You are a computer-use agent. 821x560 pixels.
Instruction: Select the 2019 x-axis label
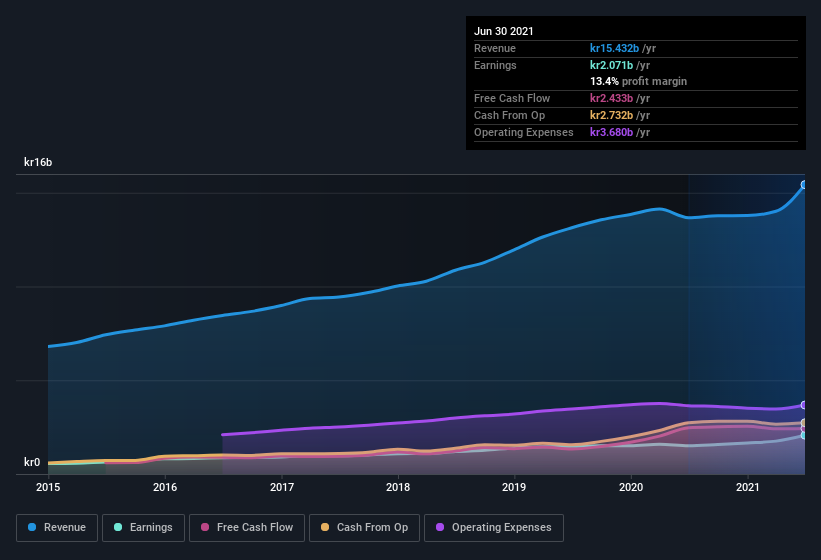(514, 487)
